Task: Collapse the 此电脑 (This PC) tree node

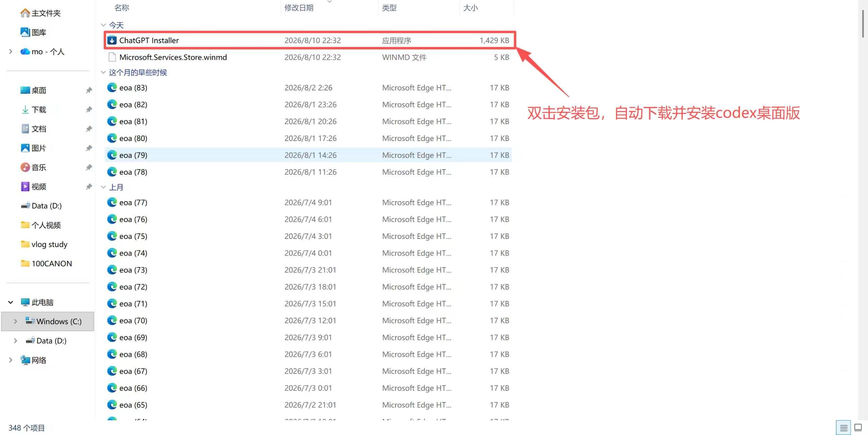Action: 11,302
